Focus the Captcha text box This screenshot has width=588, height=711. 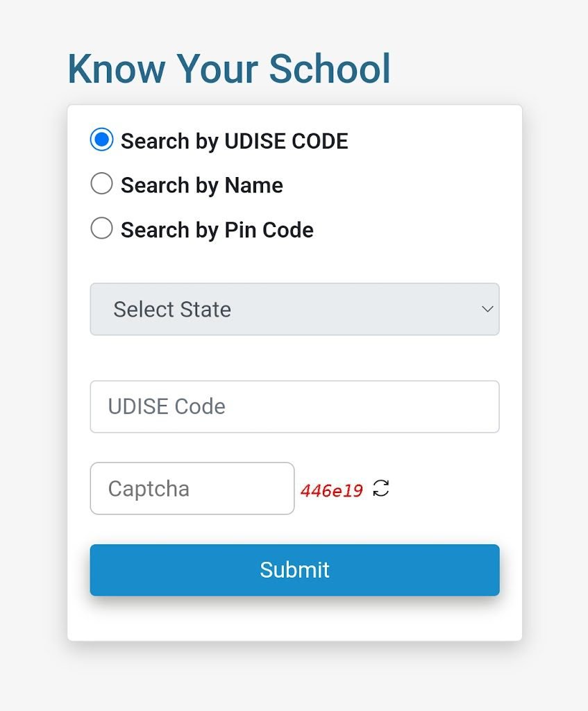[192, 488]
